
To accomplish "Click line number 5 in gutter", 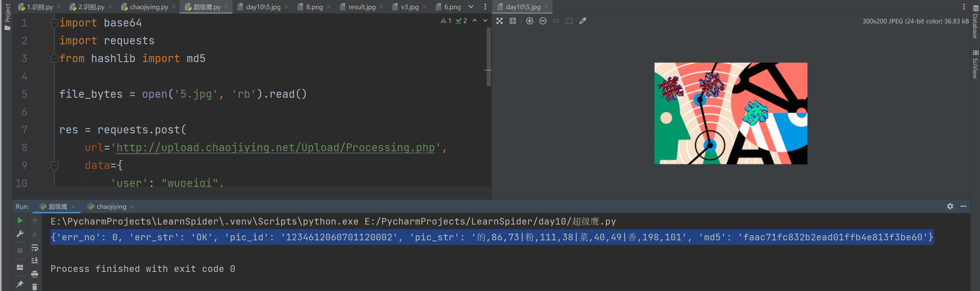I will 24,94.
